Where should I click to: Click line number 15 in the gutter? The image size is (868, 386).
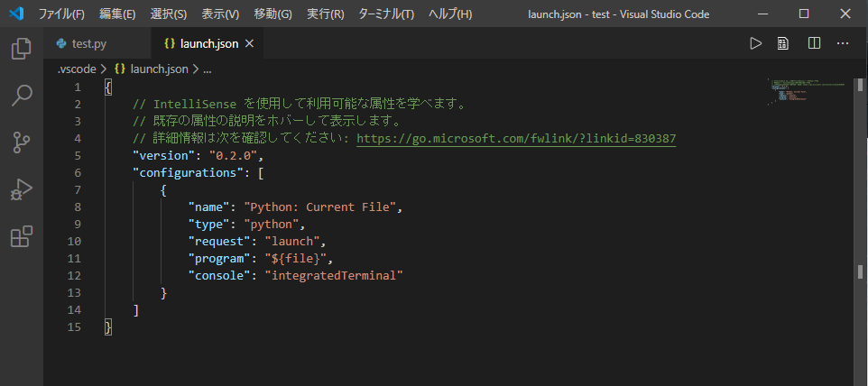74,326
